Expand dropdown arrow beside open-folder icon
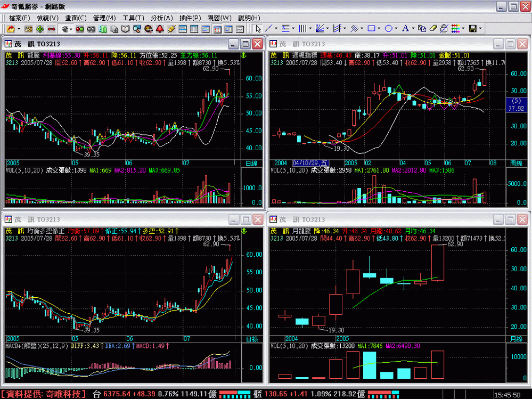 tap(19, 29)
